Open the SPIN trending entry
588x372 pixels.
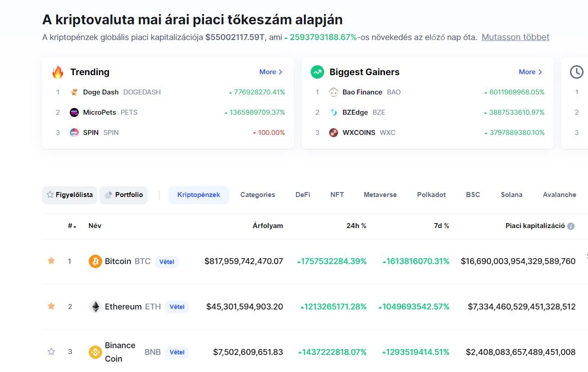91,133
